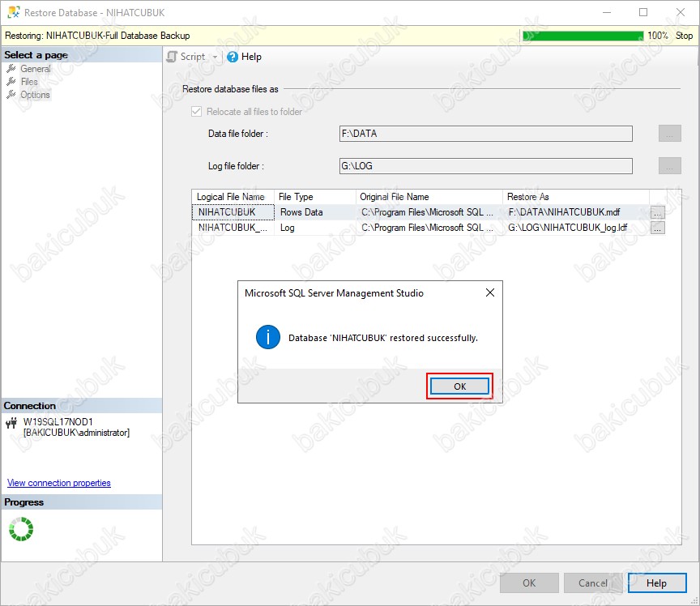Viewport: 700px width, 606px height.
Task: Click the blue Help question mark icon
Action: tap(233, 57)
